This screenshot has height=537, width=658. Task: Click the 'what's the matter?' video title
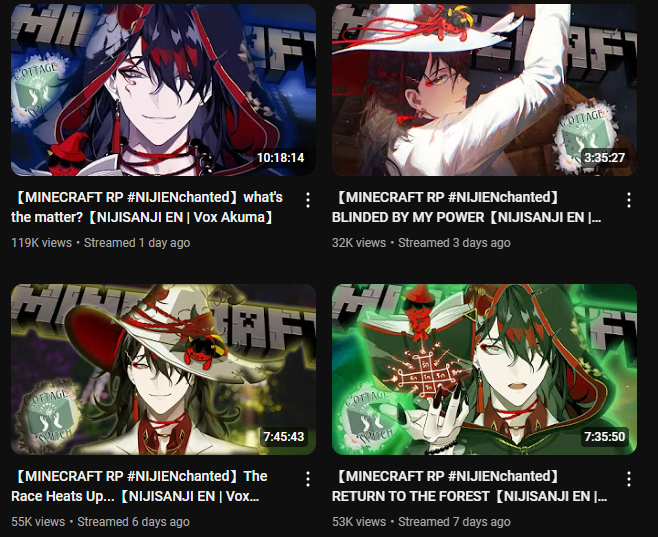147,207
